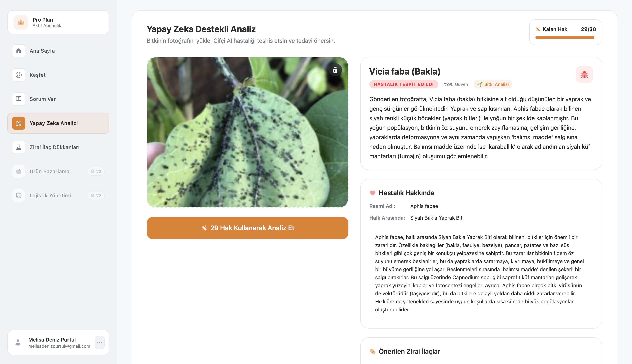The height and width of the screenshot is (364, 632).
Task: Click the Keşfet compass icon
Action: pos(18,75)
